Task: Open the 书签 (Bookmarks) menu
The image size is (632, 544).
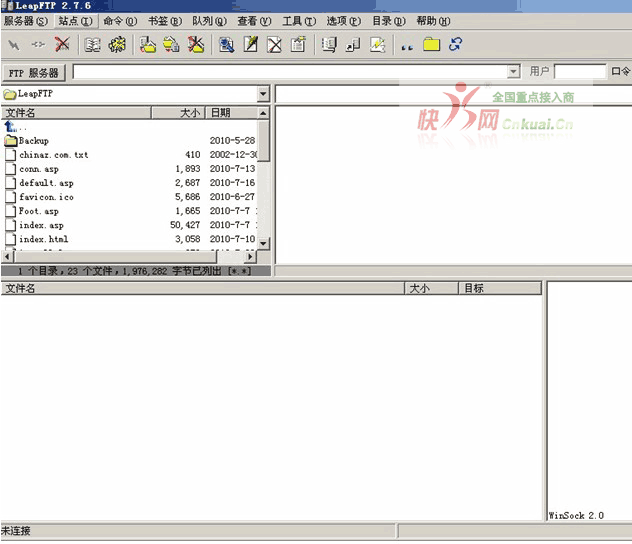Action: [165, 21]
